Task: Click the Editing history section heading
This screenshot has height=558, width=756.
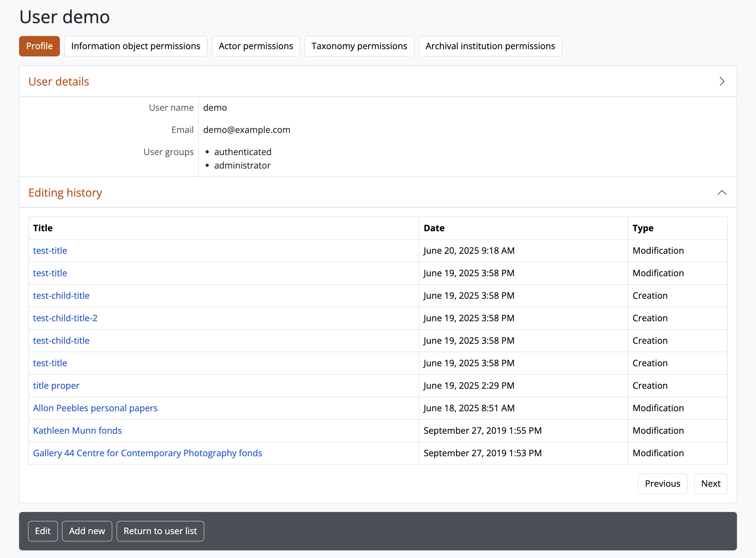Action: point(65,192)
